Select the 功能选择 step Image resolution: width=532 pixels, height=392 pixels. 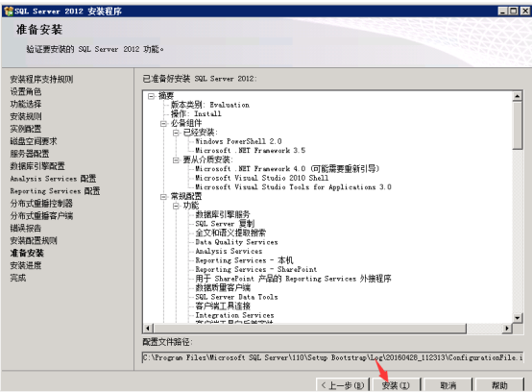click(26, 104)
